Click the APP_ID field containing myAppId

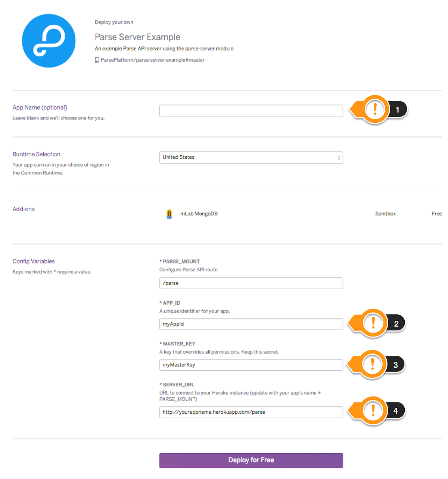point(251,324)
